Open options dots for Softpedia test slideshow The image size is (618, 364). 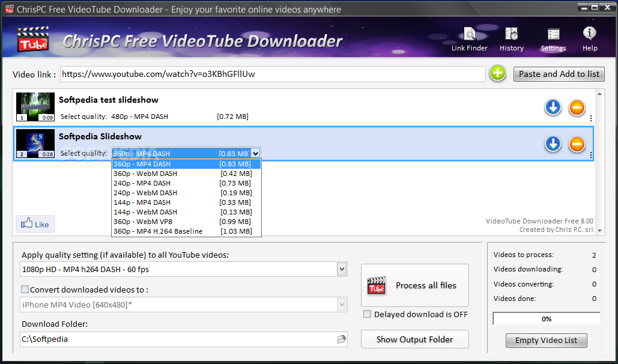click(591, 118)
